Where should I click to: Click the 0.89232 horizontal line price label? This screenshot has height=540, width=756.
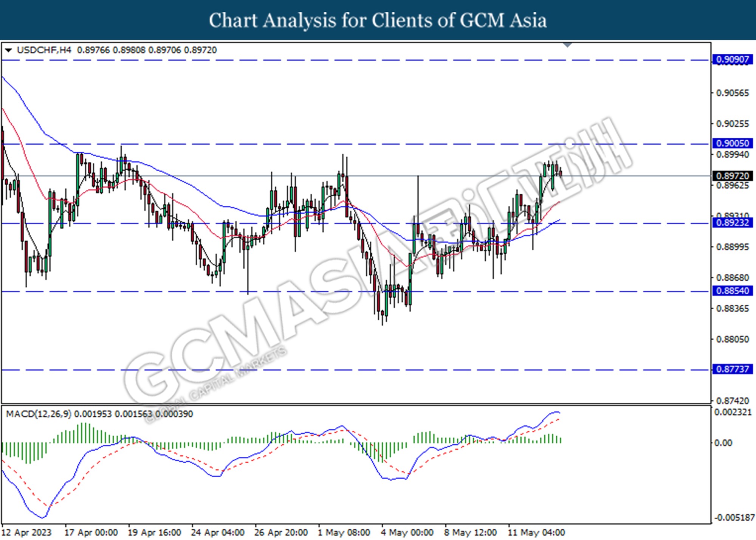coord(733,222)
